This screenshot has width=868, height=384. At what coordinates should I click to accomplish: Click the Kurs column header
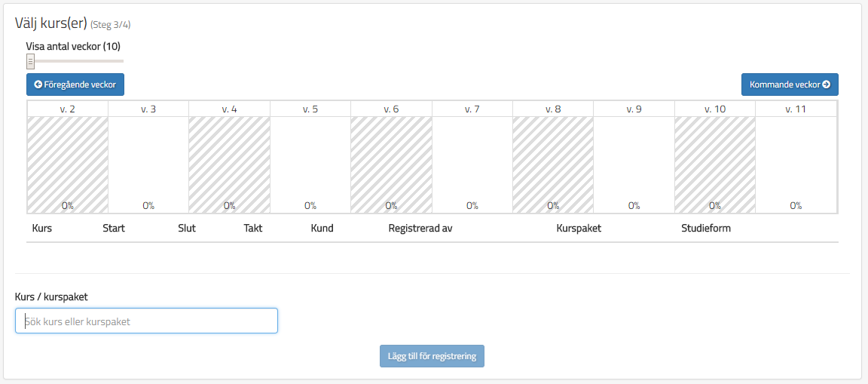[x=42, y=228]
